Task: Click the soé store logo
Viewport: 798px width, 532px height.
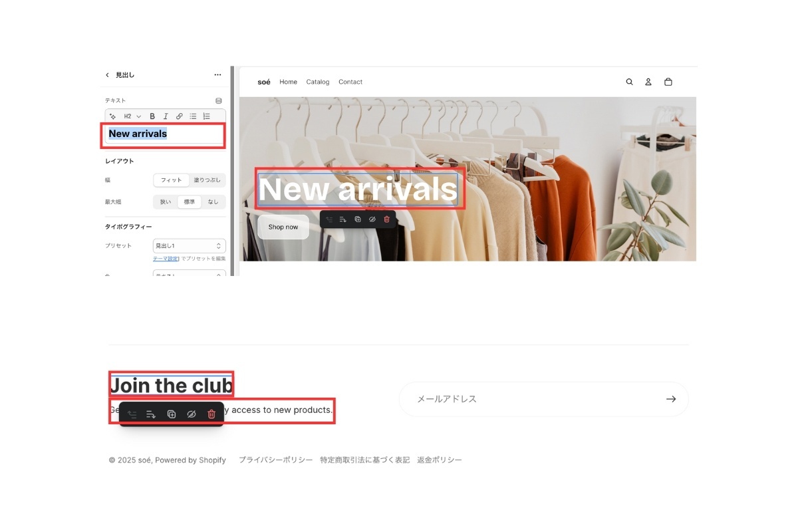Action: [x=264, y=82]
